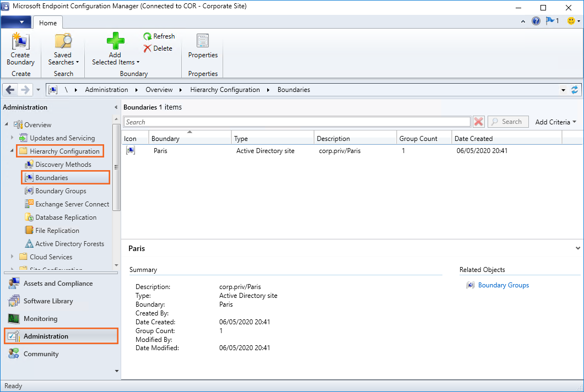The width and height of the screenshot is (584, 392).
Task: Expand the Updates and Servicing node
Action: pyautogui.click(x=12, y=138)
